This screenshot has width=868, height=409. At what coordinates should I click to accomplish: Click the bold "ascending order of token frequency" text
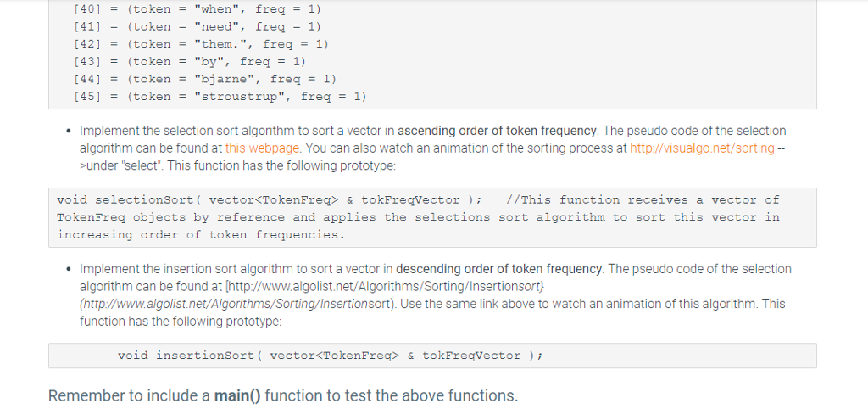[x=497, y=131]
